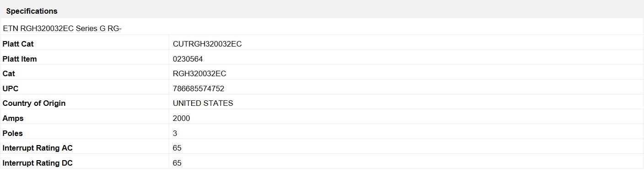
Task: Click the Platt Cat label
Action: pyautogui.click(x=18, y=44)
